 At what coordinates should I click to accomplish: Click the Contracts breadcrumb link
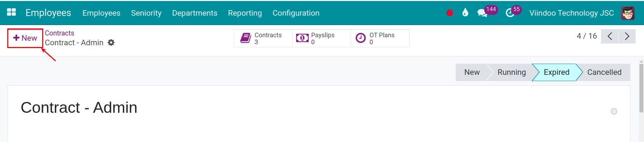[x=60, y=33]
